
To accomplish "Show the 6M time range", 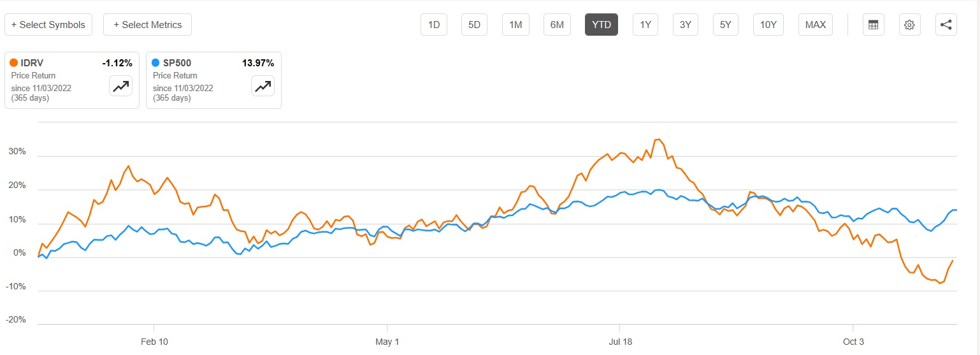I will click(x=557, y=25).
